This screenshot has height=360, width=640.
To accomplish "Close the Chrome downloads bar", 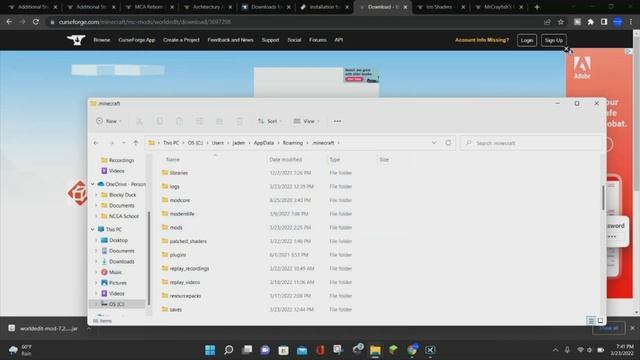I will click(x=632, y=328).
